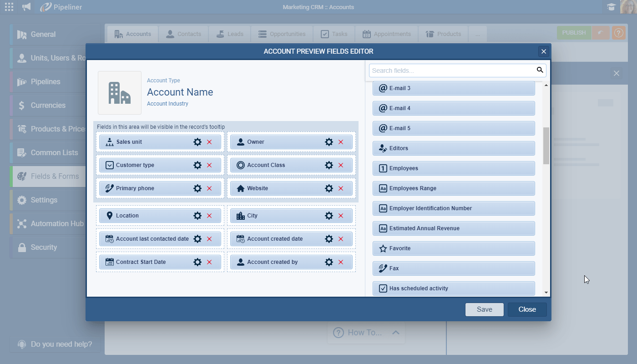This screenshot has width=637, height=364.
Task: Click the account building thumbnail image
Action: point(120,93)
